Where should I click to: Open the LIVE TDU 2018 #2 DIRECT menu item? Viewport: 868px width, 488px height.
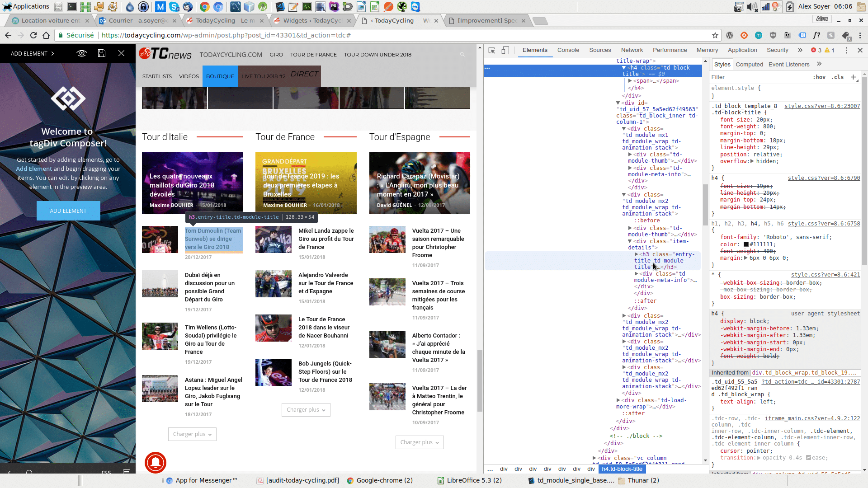pos(279,76)
